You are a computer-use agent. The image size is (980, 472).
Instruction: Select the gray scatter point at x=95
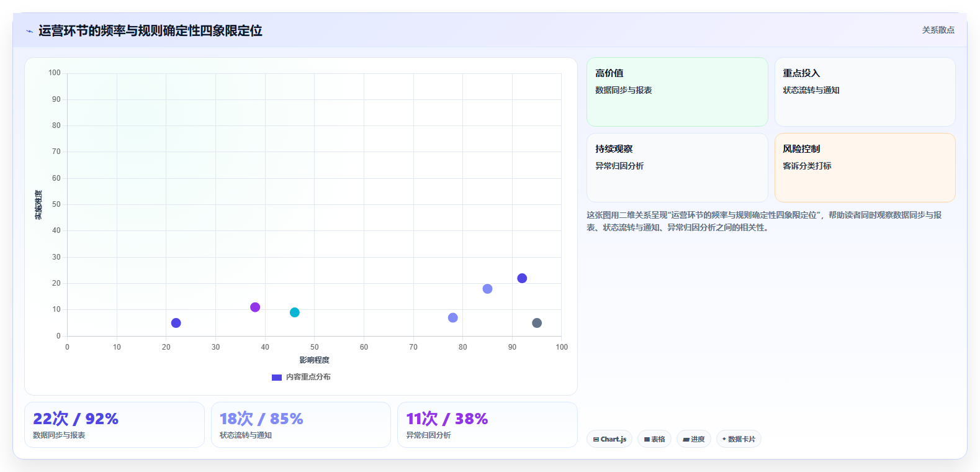coord(537,323)
